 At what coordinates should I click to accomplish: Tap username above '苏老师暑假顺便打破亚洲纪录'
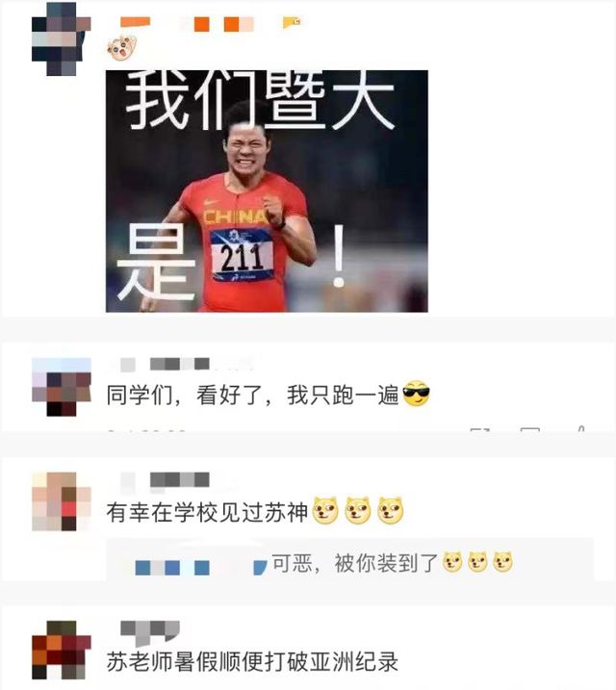[x=150, y=629]
